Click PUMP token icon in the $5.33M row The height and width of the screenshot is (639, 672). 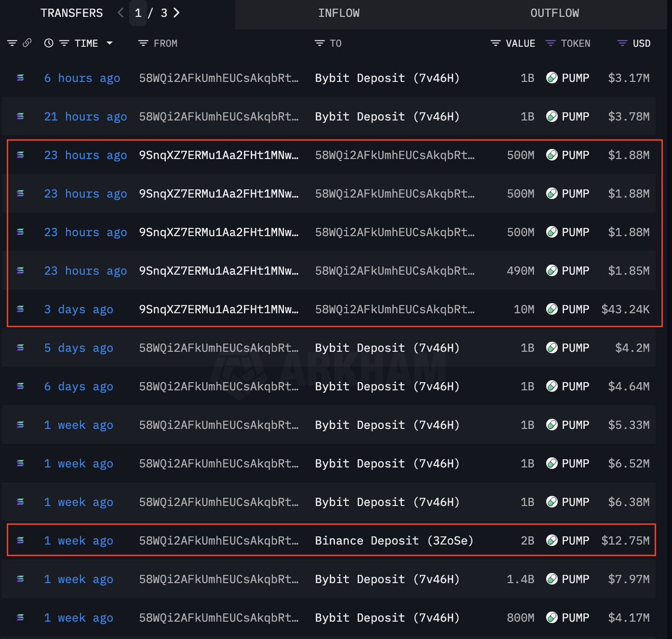click(552, 425)
